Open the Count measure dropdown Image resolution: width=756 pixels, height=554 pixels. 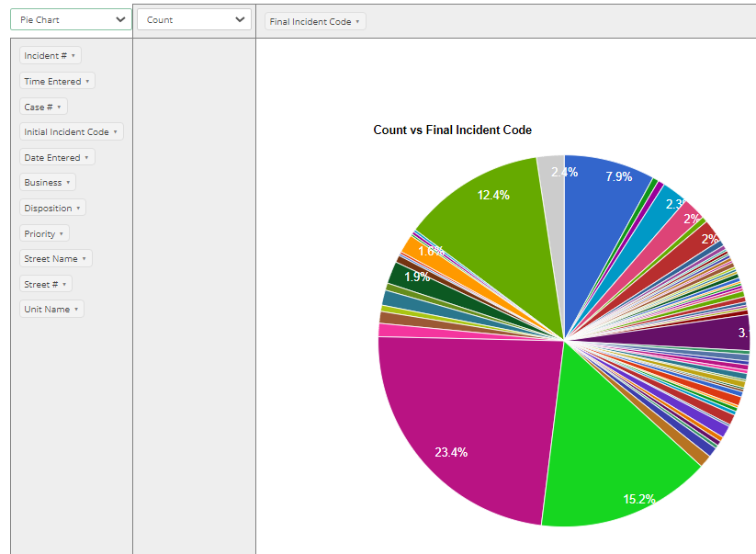point(193,18)
